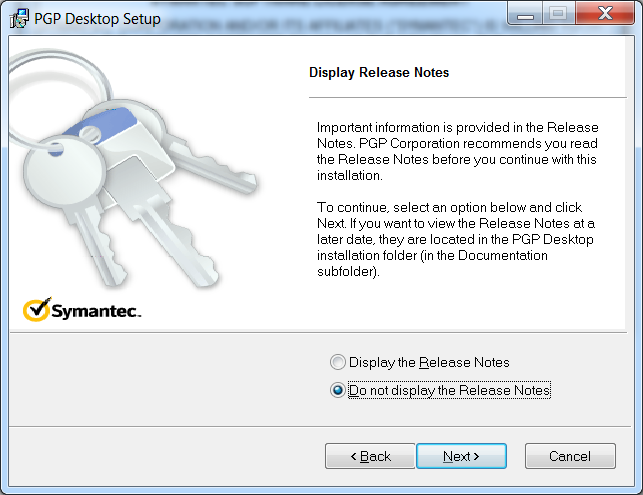
Task: Cancel the PGP Desktop installation
Action: 570,456
